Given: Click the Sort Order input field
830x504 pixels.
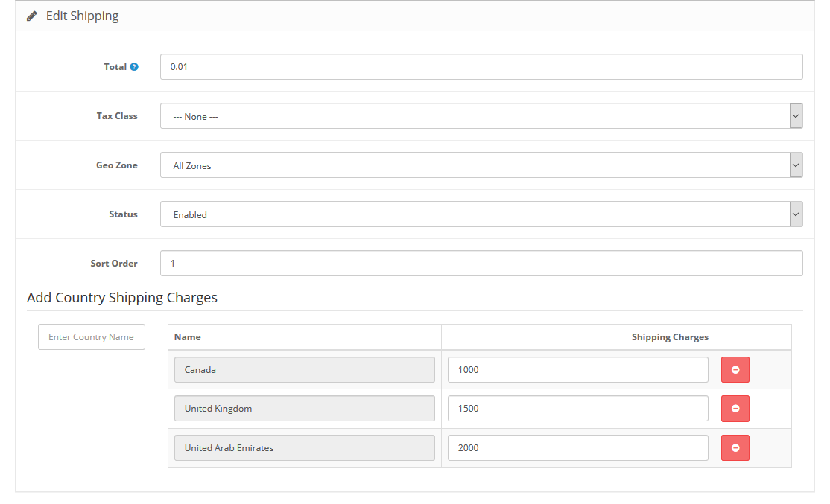Looking at the screenshot, I should click(481, 264).
